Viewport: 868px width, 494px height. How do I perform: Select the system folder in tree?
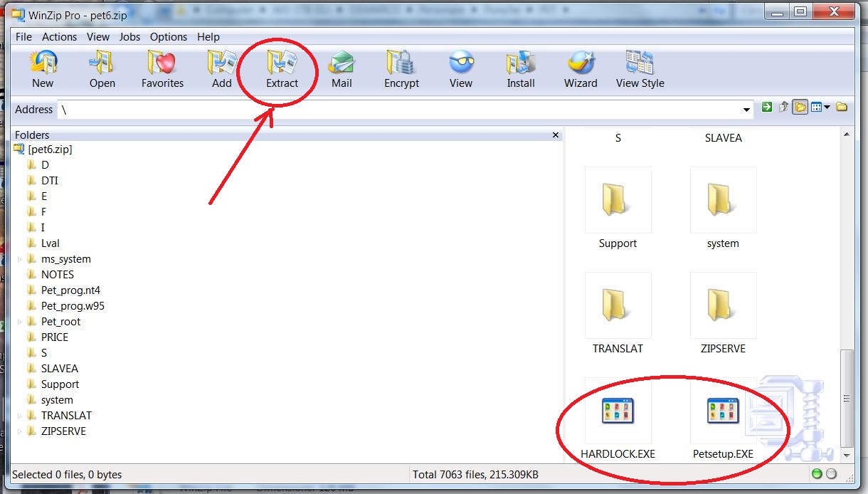[57, 400]
